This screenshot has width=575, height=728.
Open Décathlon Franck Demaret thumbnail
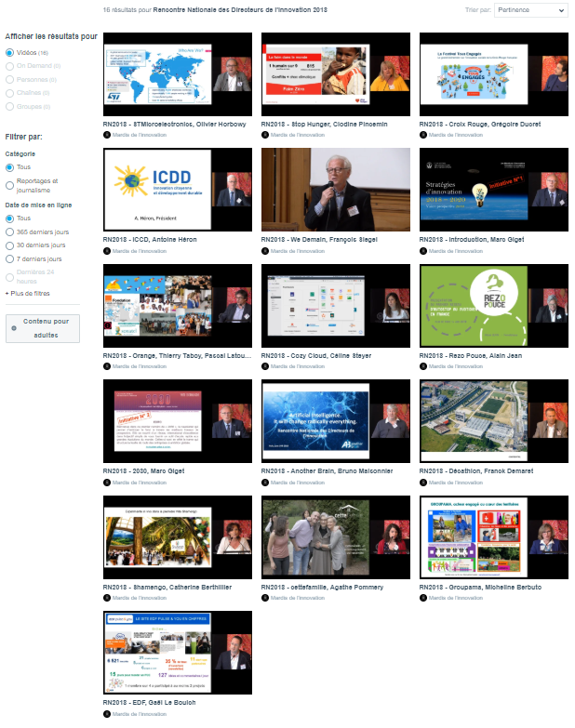(494, 421)
